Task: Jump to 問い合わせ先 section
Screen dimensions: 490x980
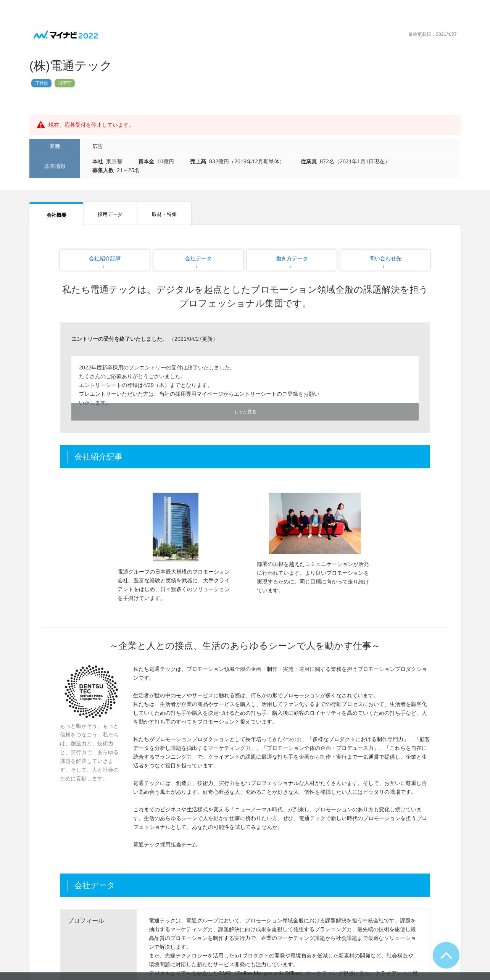Action: click(385, 260)
